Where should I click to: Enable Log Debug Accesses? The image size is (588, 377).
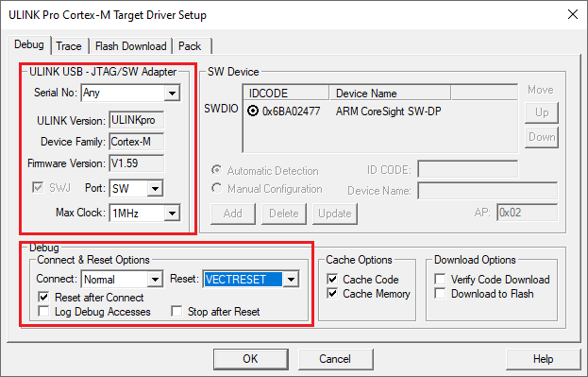coord(43,312)
